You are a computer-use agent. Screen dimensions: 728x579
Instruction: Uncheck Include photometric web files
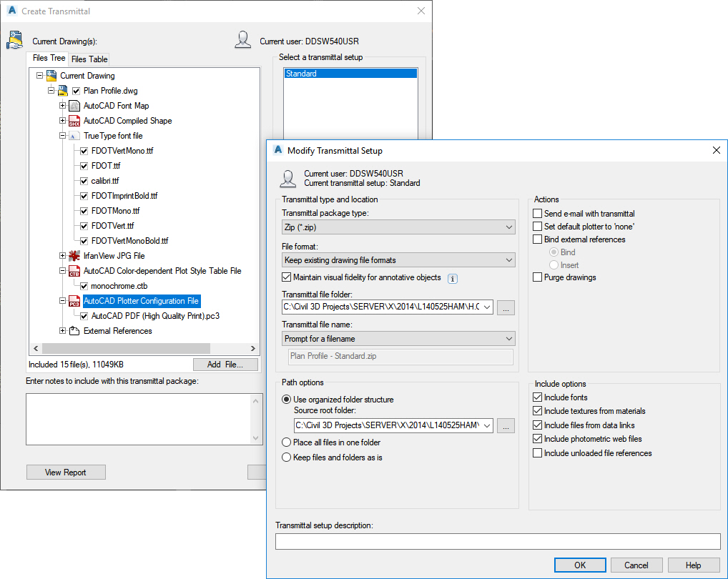click(537, 439)
